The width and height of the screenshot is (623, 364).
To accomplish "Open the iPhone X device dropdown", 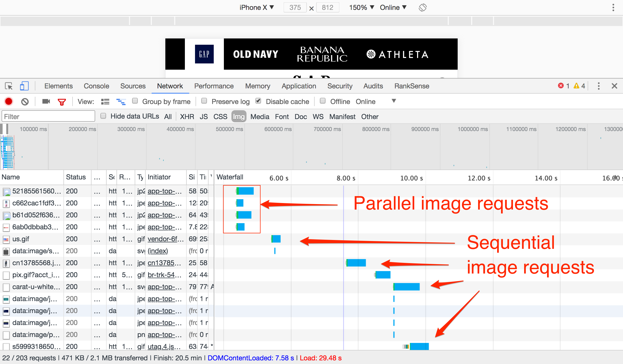I will pos(257,8).
